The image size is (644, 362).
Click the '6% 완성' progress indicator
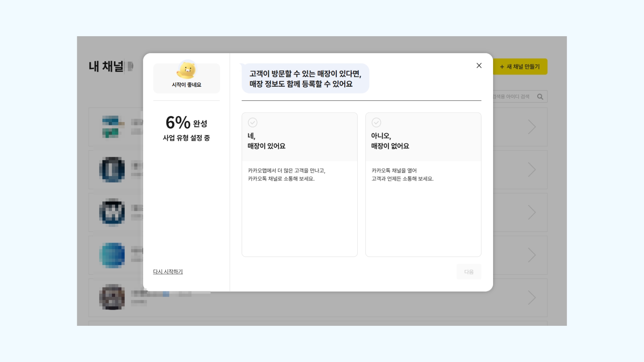(186, 123)
